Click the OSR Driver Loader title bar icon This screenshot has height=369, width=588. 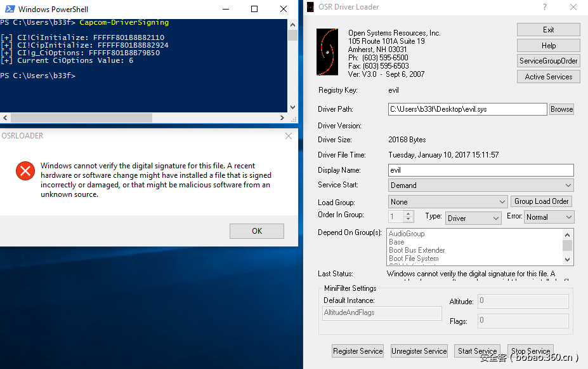click(310, 7)
